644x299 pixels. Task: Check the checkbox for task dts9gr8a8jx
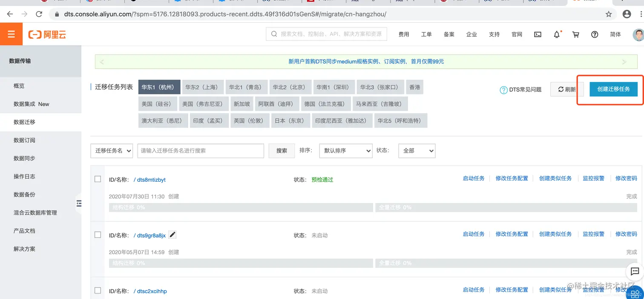[x=98, y=234]
